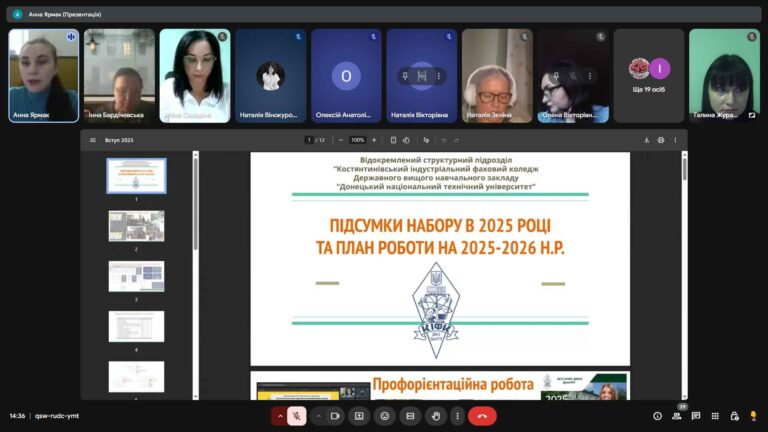Screen dimensions: 768x432
Task: Show the participants people panel
Action: [x=677, y=416]
